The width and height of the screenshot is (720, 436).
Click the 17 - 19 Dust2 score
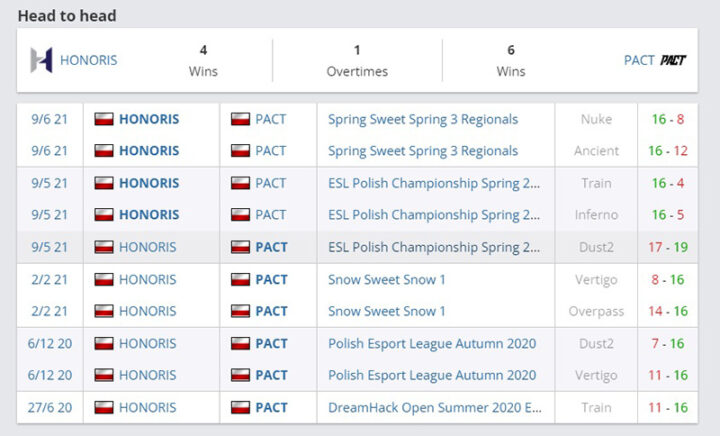tap(667, 247)
